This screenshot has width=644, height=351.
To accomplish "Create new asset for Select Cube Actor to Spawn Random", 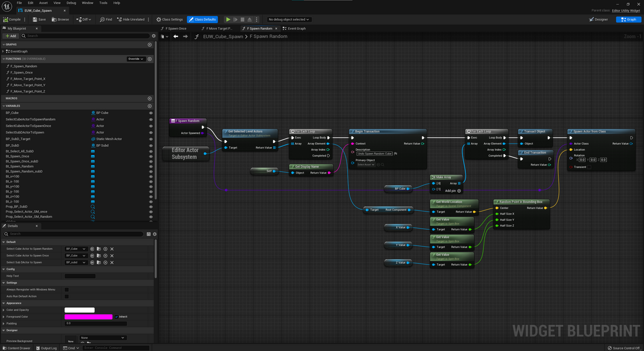I will (x=105, y=249).
